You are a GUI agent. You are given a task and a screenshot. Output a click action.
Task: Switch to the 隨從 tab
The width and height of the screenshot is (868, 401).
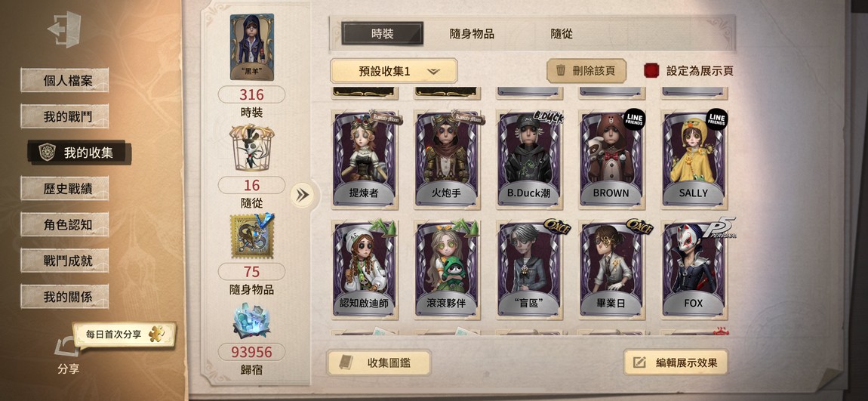click(562, 34)
